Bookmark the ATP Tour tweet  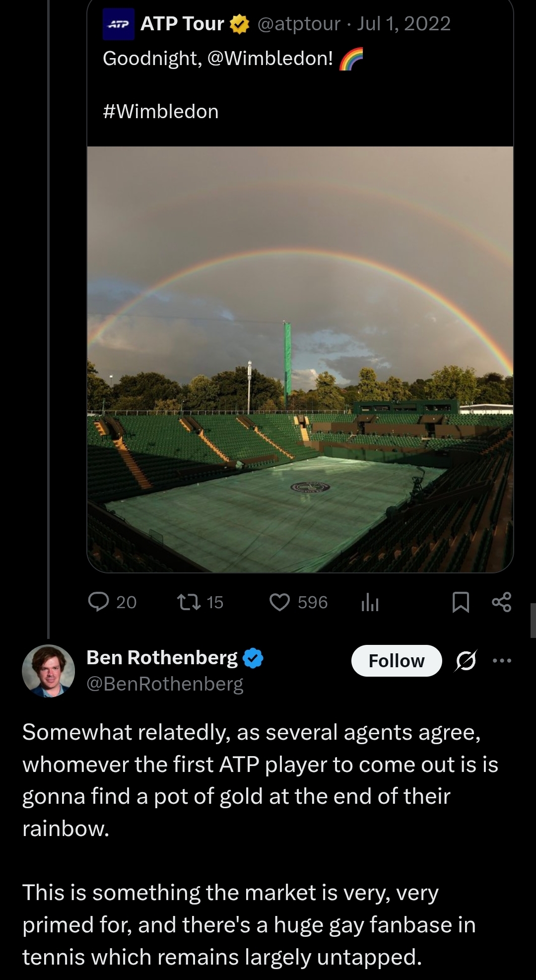point(461,602)
